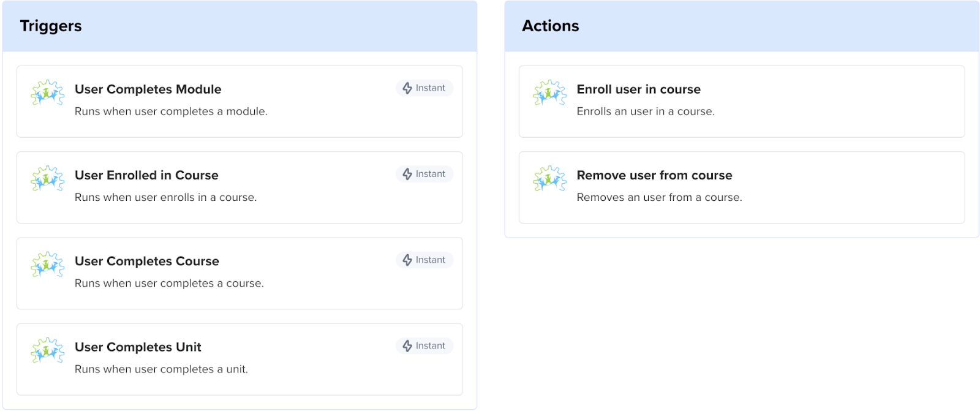Open the User Enrolled in Course trigger
Viewport: 980px width, 411px height.
click(x=146, y=175)
